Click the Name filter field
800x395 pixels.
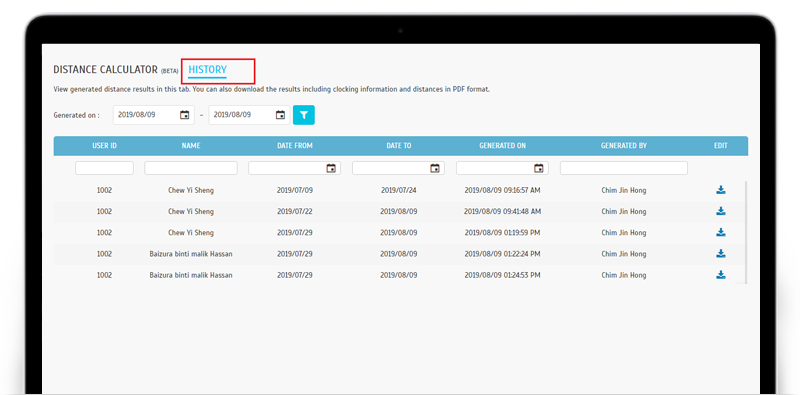click(191, 168)
